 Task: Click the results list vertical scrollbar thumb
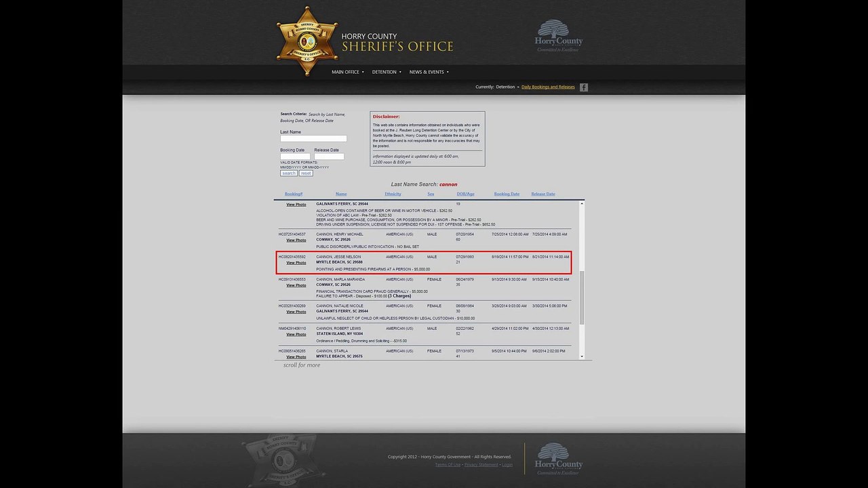(x=581, y=297)
